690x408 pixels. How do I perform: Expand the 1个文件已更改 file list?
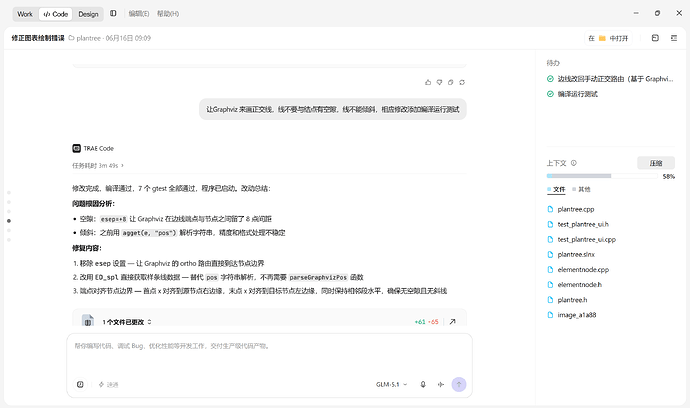(127, 322)
